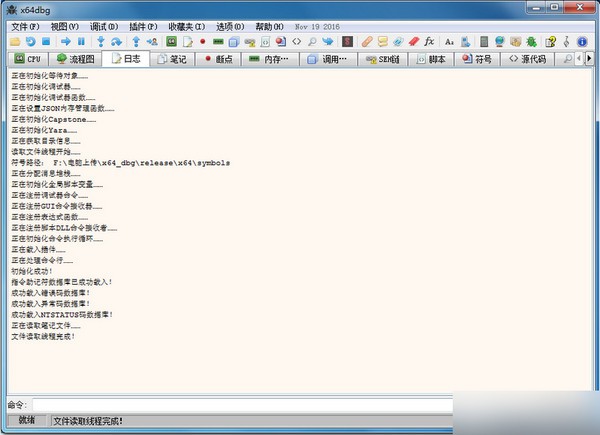Switch to the 内存 tab
The width and height of the screenshot is (600, 435).
tap(270, 59)
